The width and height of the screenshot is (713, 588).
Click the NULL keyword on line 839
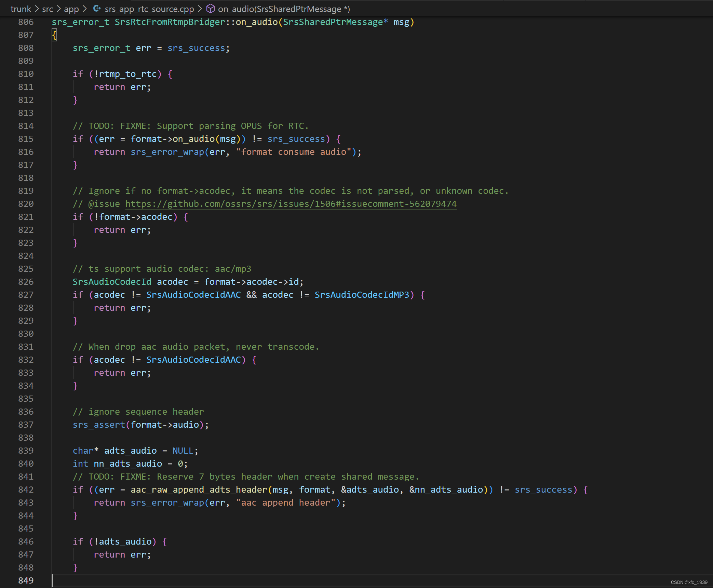183,451
